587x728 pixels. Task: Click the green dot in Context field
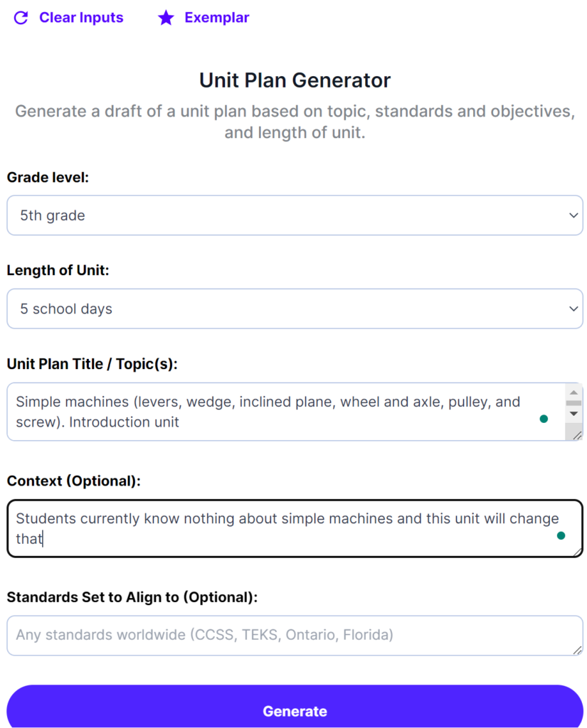tap(561, 535)
